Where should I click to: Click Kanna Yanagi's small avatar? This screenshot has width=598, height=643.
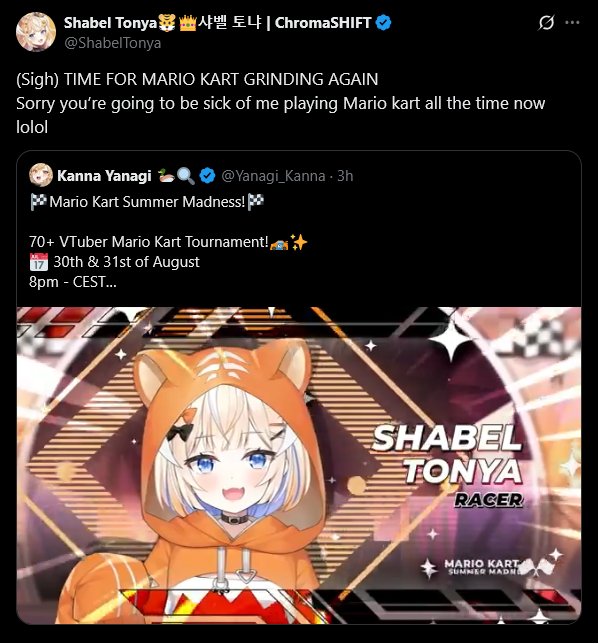pyautogui.click(x=41, y=175)
